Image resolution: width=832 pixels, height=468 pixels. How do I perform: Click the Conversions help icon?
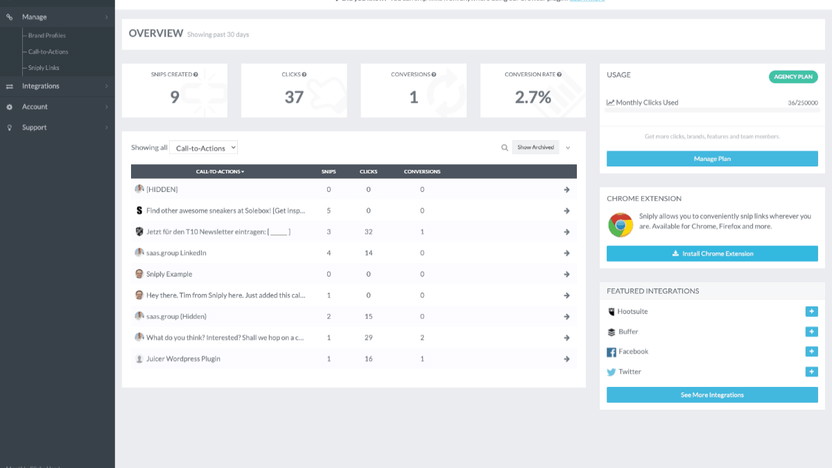tap(434, 74)
